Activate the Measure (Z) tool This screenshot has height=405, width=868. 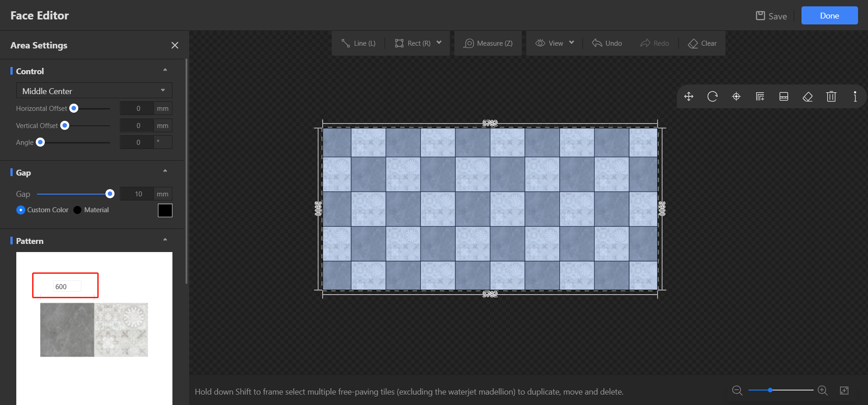488,43
